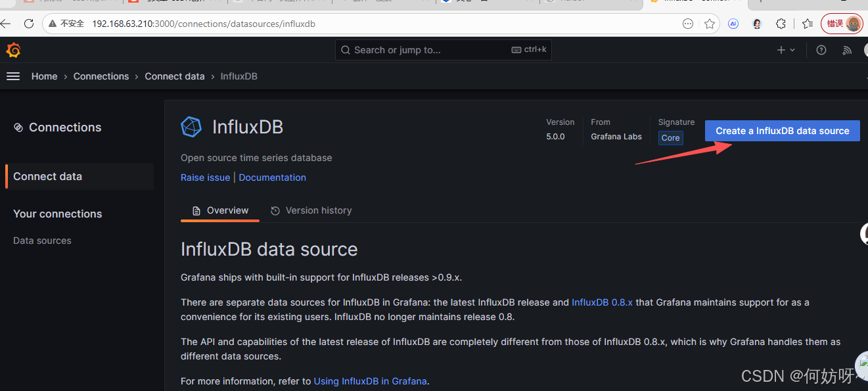Click the Grafana Labs author text
This screenshot has width=868, height=391.
pyautogui.click(x=616, y=137)
